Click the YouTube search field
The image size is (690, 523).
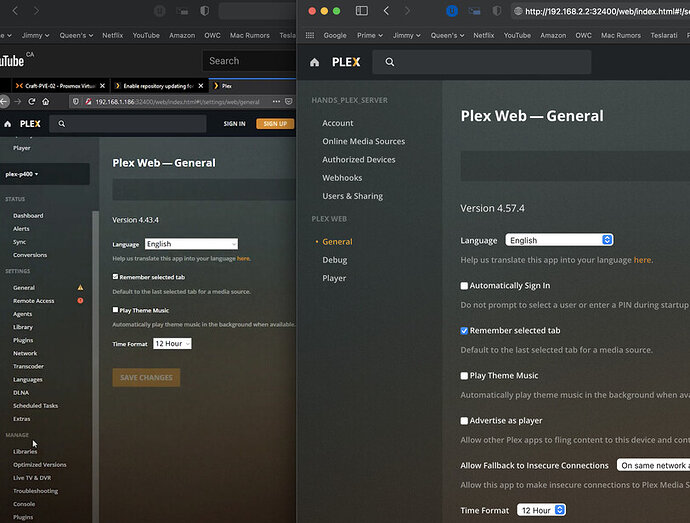pos(249,61)
